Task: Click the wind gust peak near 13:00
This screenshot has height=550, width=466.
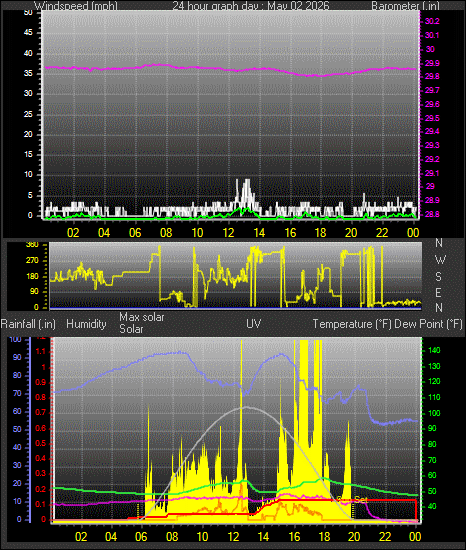Action: [247, 181]
